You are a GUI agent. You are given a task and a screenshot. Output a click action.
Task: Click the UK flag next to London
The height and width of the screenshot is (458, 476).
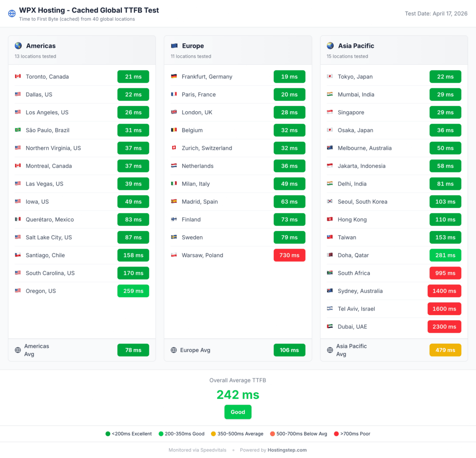coord(174,112)
